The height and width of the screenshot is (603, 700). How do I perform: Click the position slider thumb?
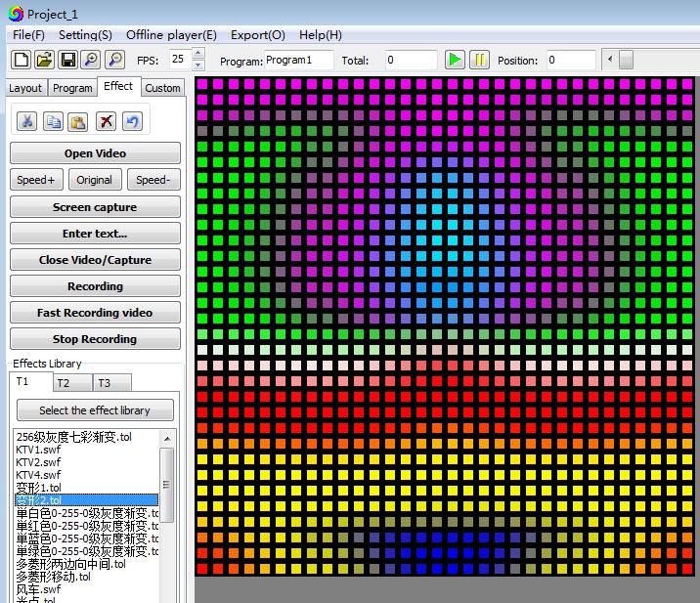[626, 60]
